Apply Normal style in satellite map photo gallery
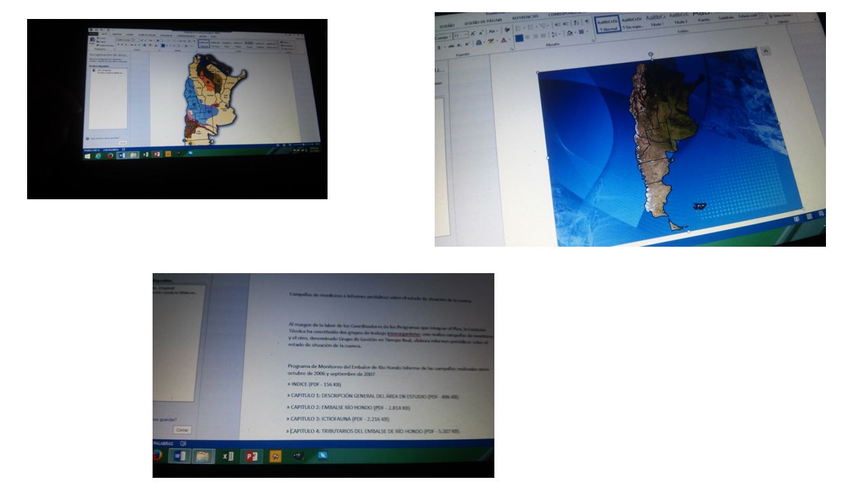 [607, 24]
